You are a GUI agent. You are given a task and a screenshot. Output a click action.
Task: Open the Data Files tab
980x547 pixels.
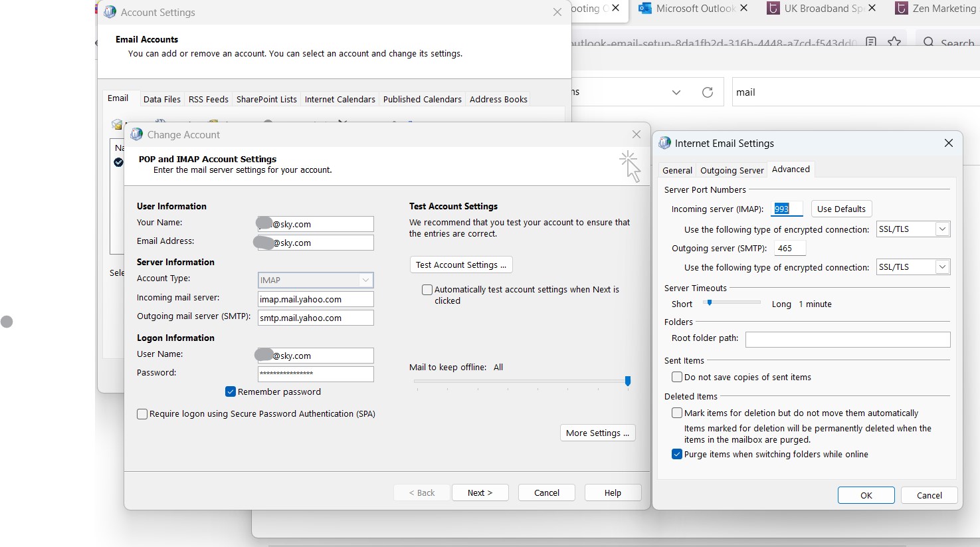click(161, 99)
